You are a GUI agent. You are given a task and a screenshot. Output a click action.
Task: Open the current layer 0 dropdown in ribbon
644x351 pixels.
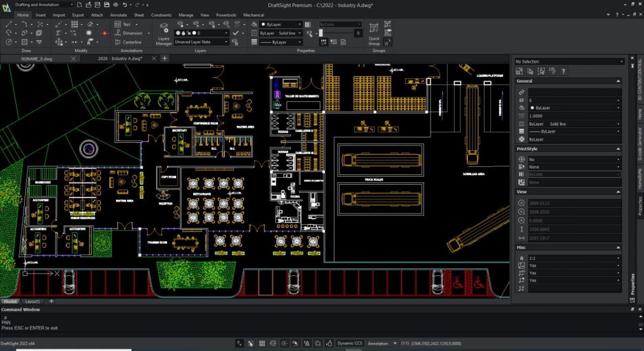coord(202,33)
